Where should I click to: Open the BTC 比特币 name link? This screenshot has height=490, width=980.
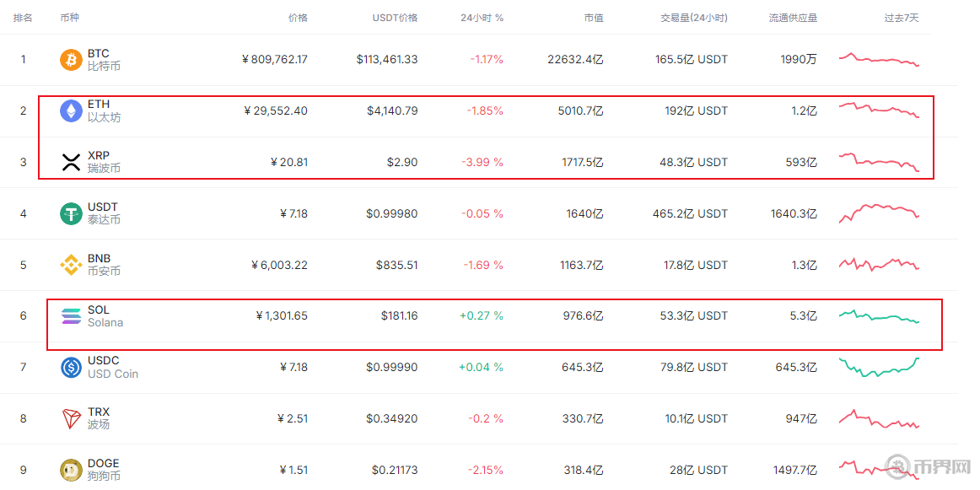(103, 59)
